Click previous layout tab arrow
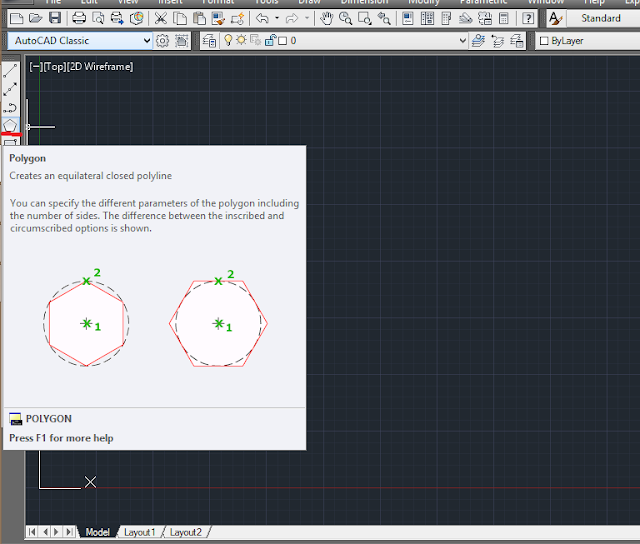640x544 pixels. click(45, 532)
